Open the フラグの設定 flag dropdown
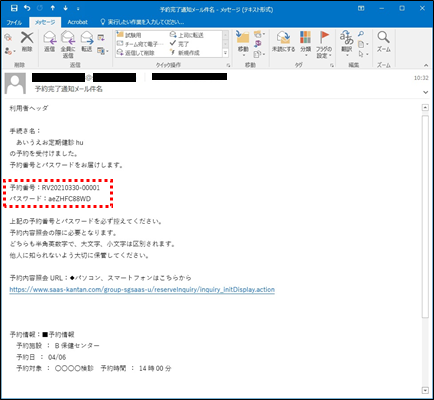 pyautogui.click(x=324, y=44)
